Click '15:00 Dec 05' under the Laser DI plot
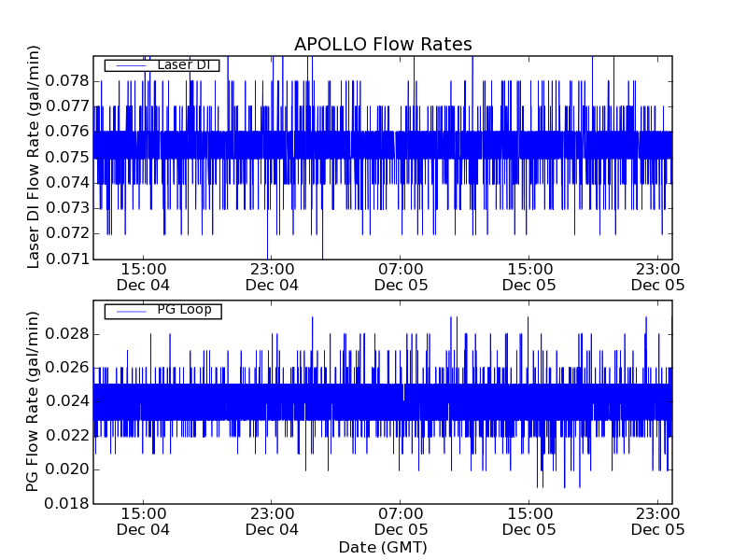747x560 pixels. point(529,277)
